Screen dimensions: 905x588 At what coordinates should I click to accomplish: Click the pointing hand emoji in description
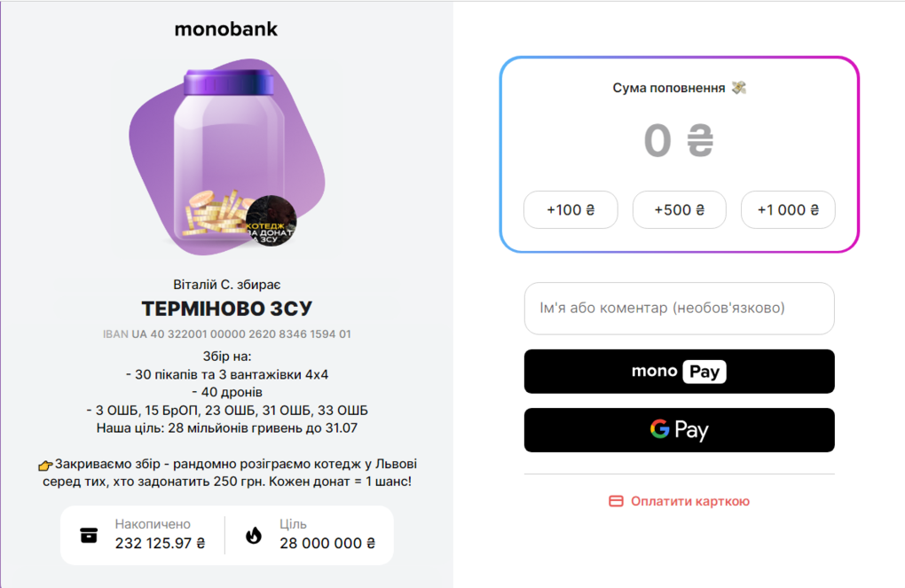click(x=45, y=465)
